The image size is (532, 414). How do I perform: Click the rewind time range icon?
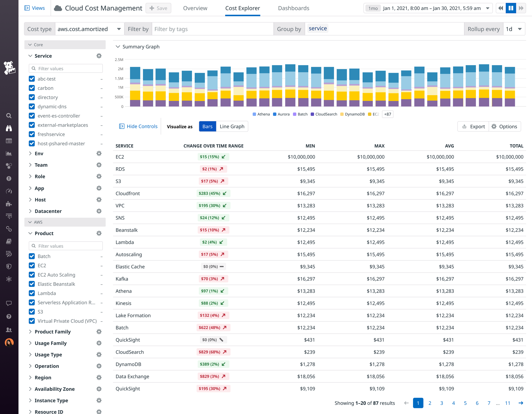click(x=501, y=8)
